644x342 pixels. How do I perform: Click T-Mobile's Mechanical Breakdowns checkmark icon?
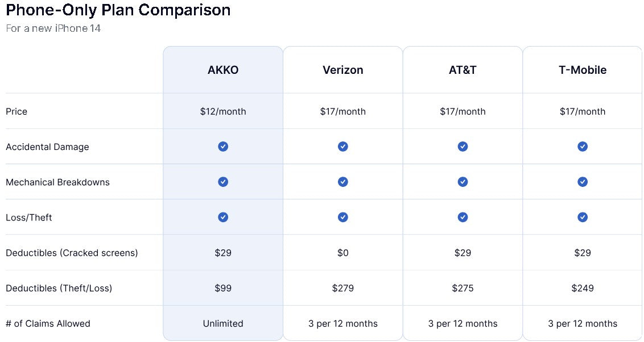[x=583, y=182]
